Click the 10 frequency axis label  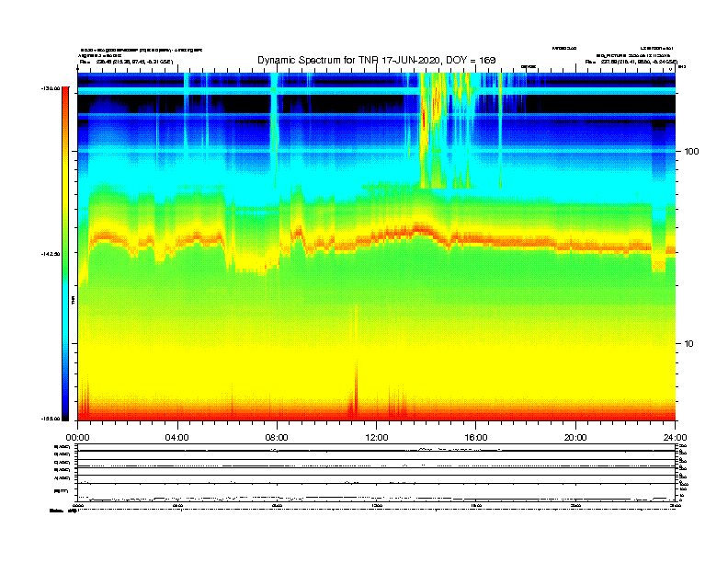(x=689, y=344)
